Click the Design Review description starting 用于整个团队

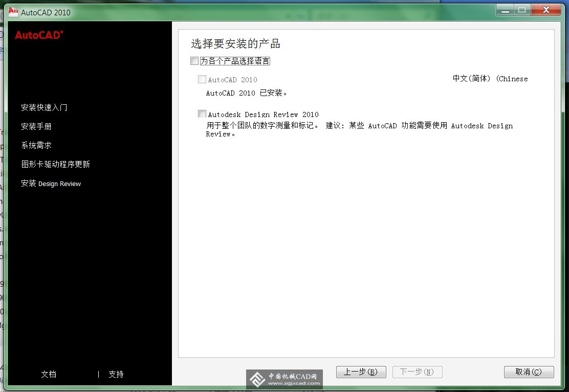click(359, 130)
